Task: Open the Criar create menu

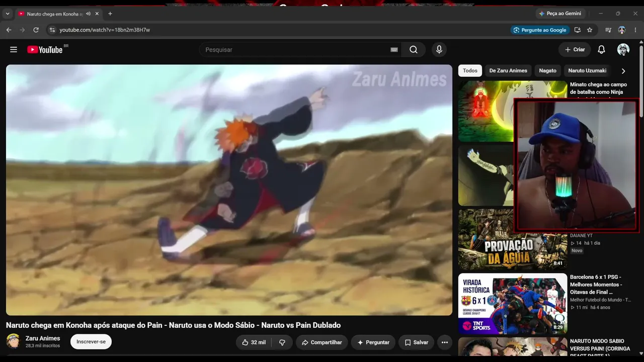Action: (x=575, y=50)
